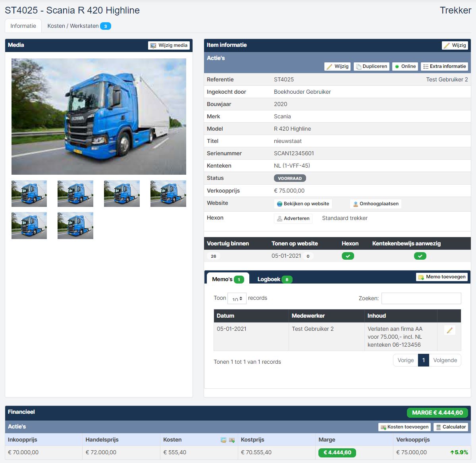Viewport: 476px width, 463px height.
Task: Sort memos by the Inhoud column header
Action: (x=401, y=316)
